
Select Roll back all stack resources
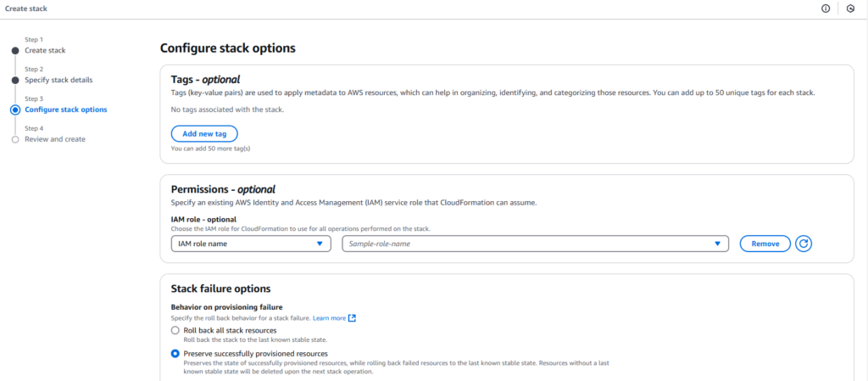point(175,330)
